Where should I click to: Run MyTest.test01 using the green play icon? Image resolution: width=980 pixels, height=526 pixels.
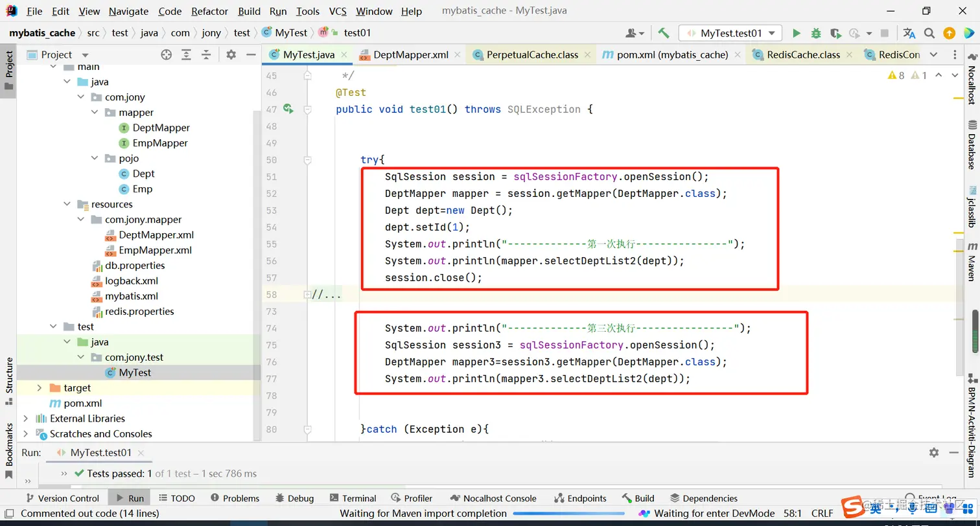pos(797,33)
